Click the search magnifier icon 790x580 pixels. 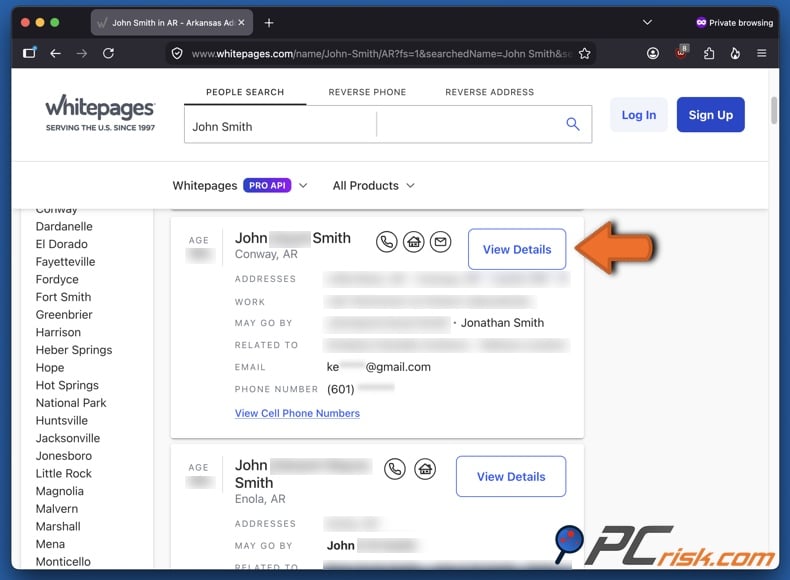(573, 123)
